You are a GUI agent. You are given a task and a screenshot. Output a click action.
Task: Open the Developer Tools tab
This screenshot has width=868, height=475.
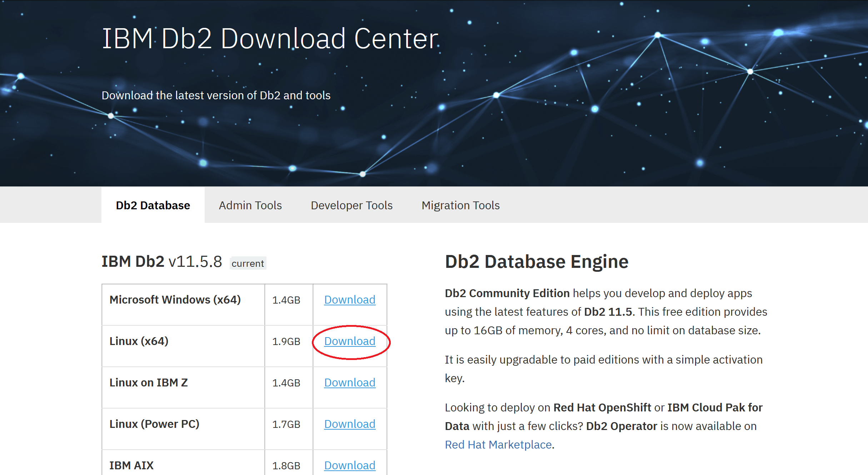tap(351, 205)
